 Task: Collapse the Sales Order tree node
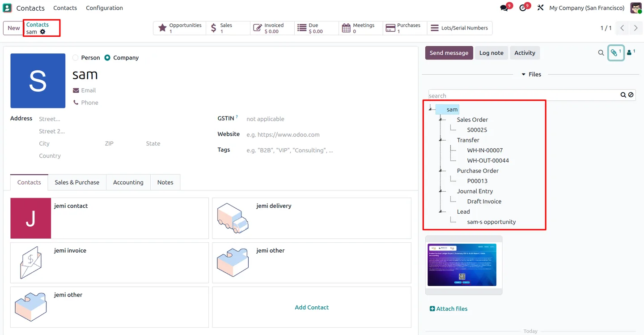pyautogui.click(x=441, y=120)
